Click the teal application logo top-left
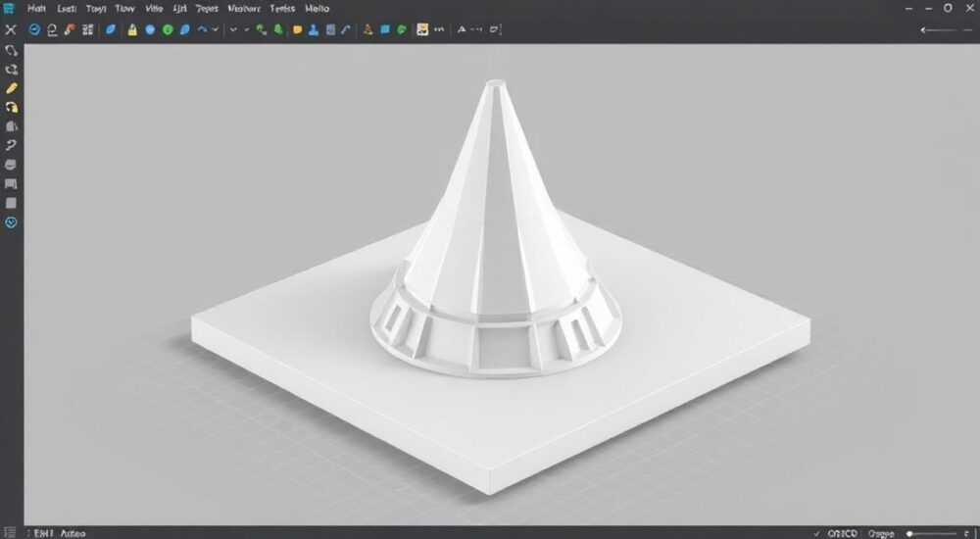Viewport: 980px width, 539px height. point(8,9)
